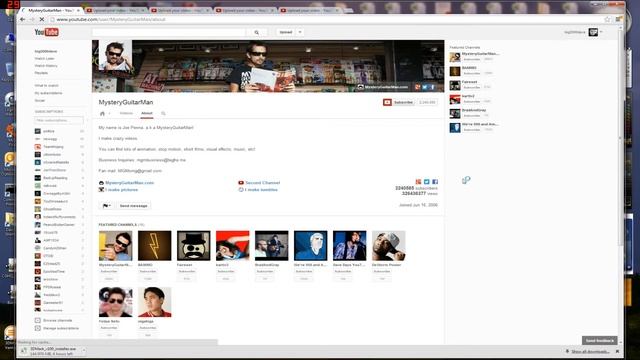Image resolution: width=640 pixels, height=360 pixels.
Task: Open the Google+ icon on the channel banner
Action: pos(418,87)
